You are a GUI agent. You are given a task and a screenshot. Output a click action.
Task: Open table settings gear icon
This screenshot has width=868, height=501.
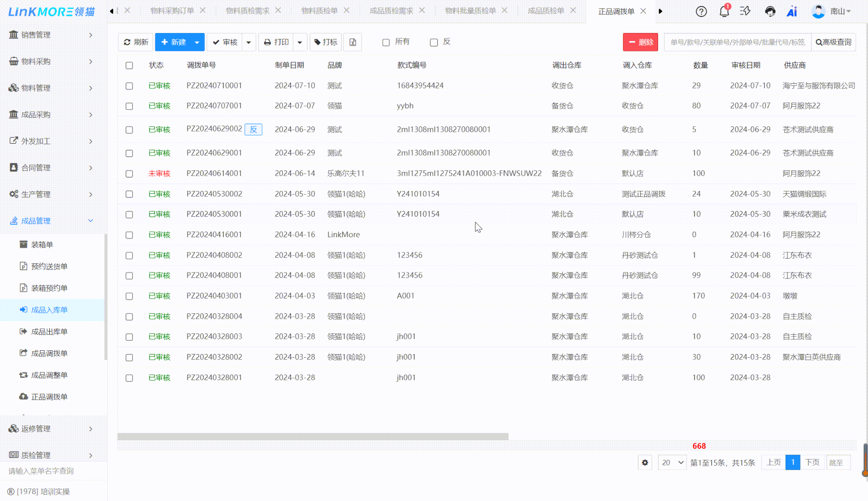[x=645, y=463]
